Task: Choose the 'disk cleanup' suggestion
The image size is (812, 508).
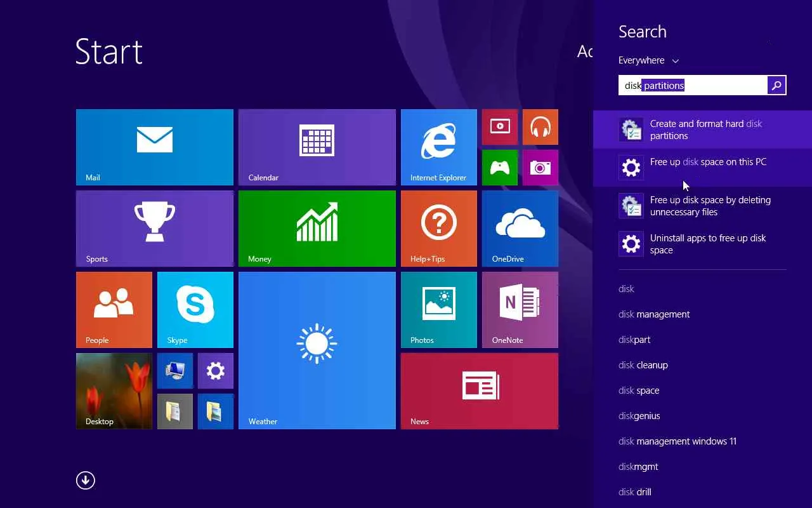Action: [x=643, y=365]
